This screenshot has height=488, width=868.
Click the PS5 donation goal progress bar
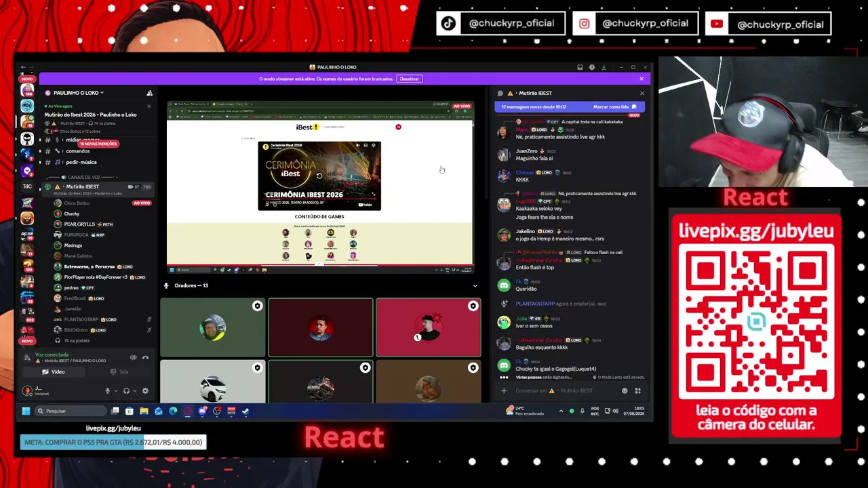tap(113, 442)
